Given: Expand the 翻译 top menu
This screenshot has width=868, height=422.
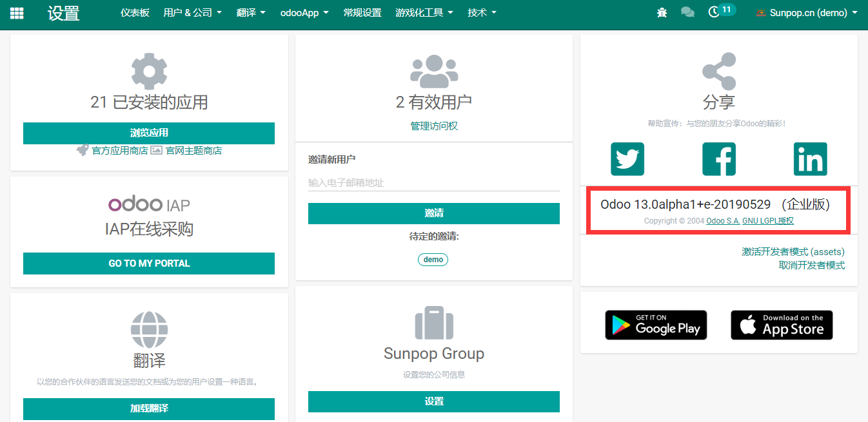Looking at the screenshot, I should click(251, 12).
